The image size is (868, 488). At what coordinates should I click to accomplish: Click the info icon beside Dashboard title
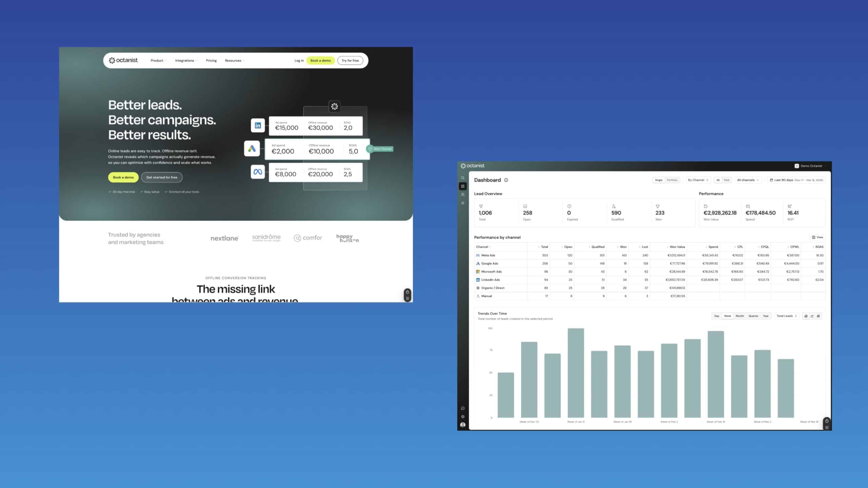tap(506, 180)
